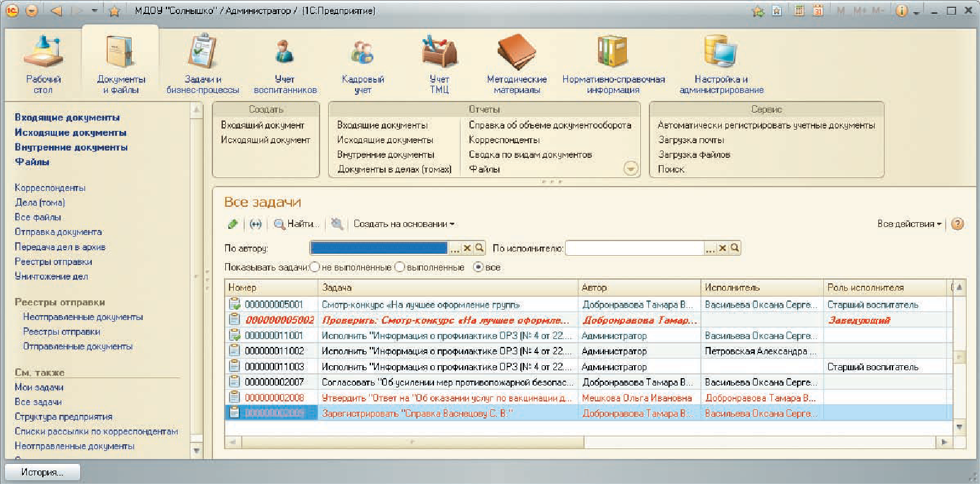
Task: Click the table horizontal scrollbar thumb
Action: pyautogui.click(x=412, y=441)
